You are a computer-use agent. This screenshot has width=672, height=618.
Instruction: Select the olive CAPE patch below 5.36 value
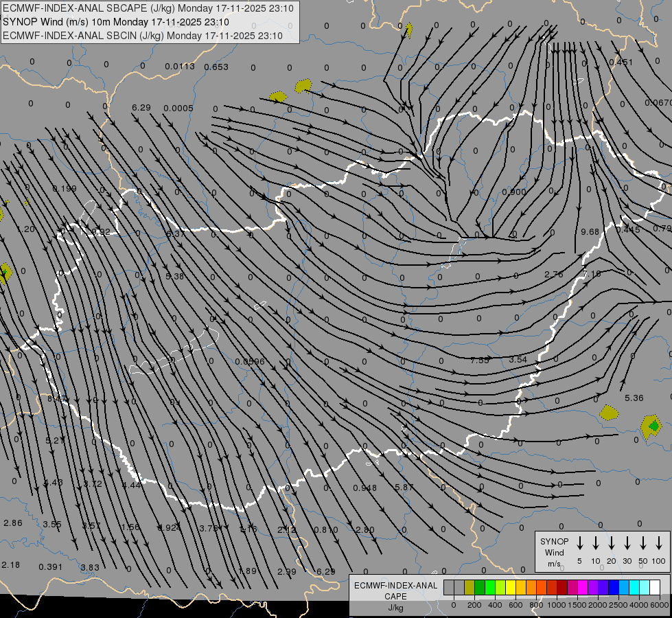tap(609, 413)
